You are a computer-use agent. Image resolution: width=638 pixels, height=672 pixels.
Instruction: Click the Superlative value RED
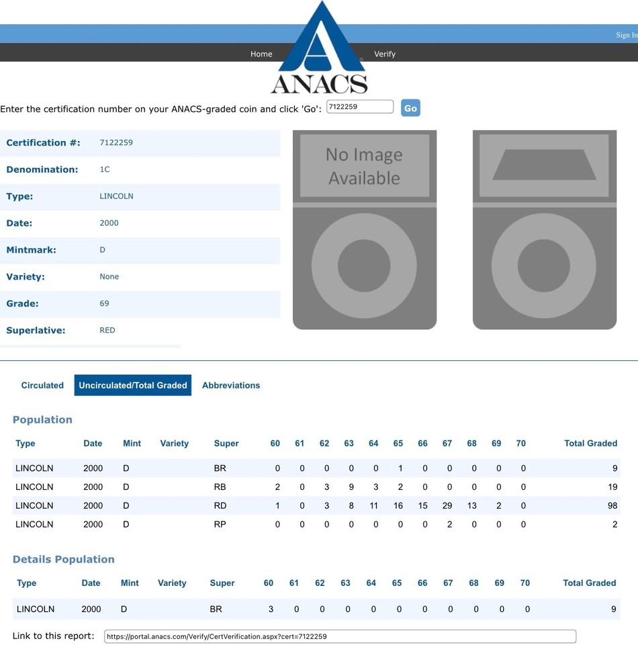107,330
